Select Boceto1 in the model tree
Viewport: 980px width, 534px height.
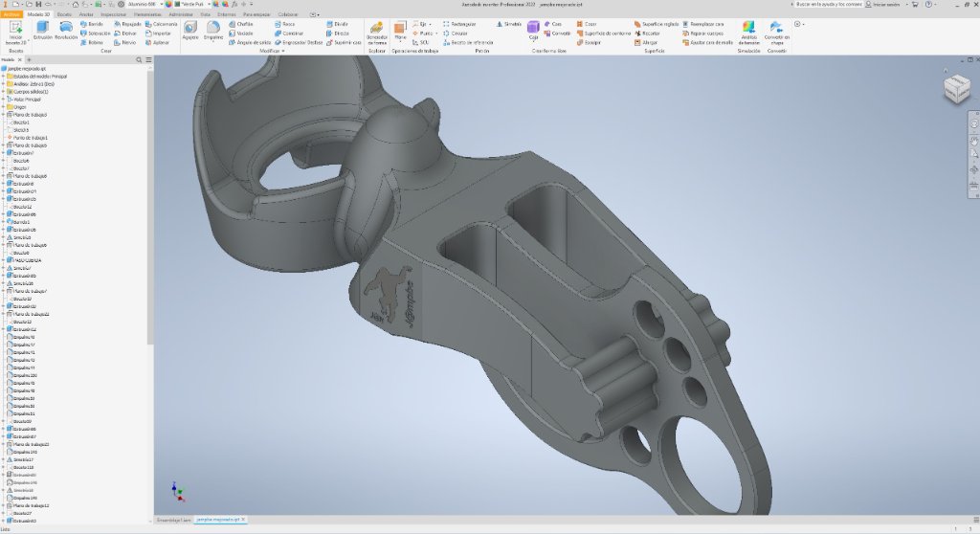coord(21,122)
